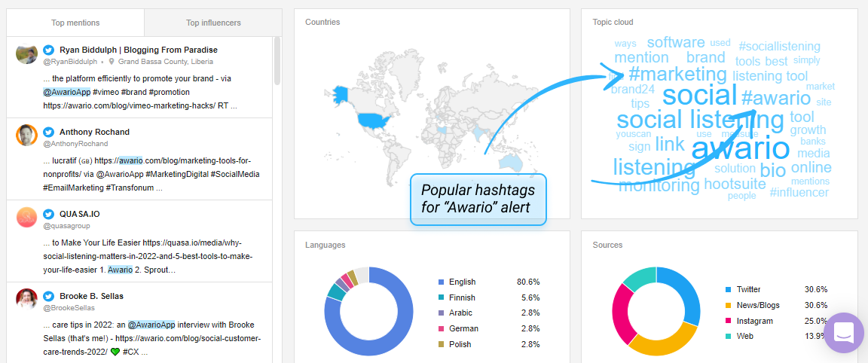868x363 pixels.
Task: Open Ryan Biddulph's profile avatar
Action: point(26,53)
